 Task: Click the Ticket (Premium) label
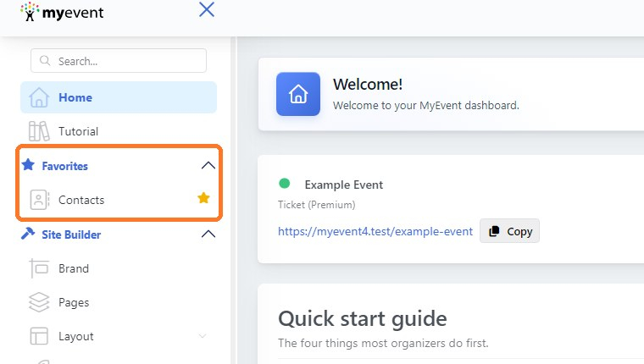317,204
